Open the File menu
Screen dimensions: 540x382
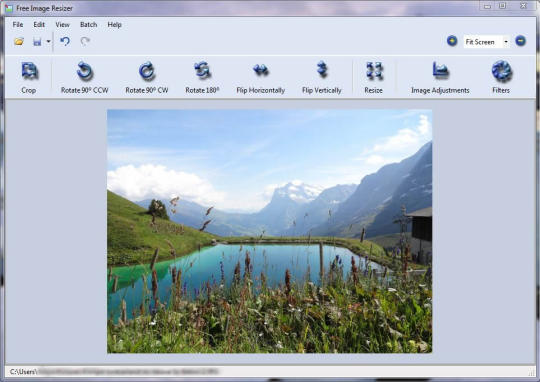click(18, 24)
